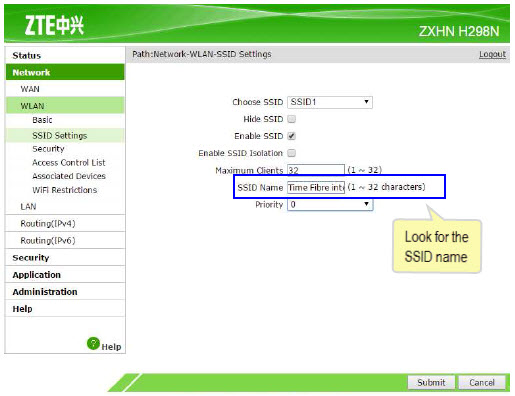Open the Help menu in sidebar
The image size is (515, 396).
point(65,309)
